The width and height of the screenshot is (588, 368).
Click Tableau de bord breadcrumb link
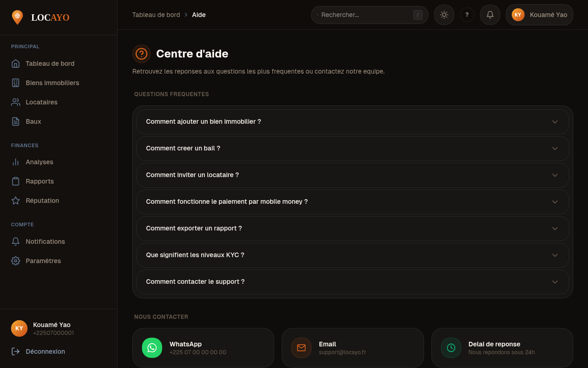156,15
